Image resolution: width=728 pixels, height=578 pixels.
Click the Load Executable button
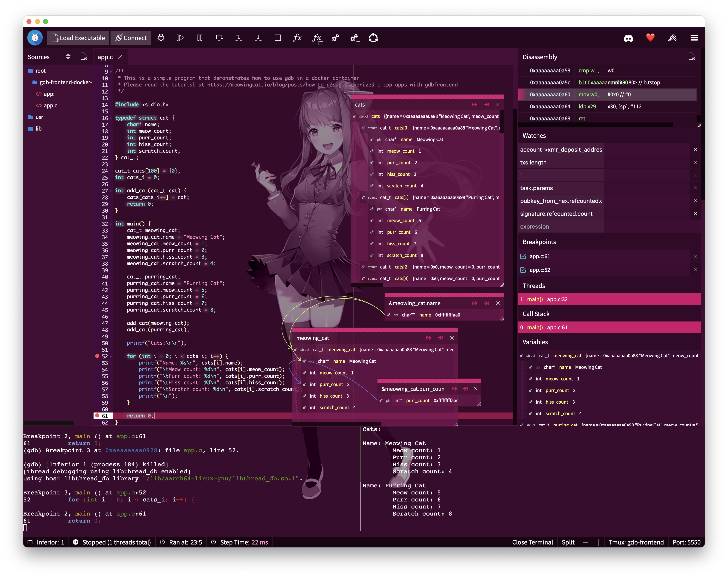click(x=78, y=37)
